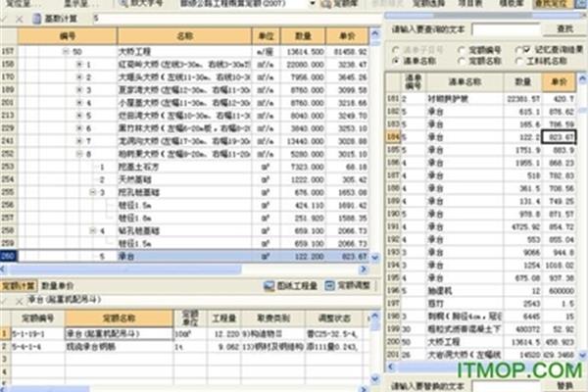Screen dimensions: 588x392
Task: Switch to the 项目表 tab
Action: 470,4
